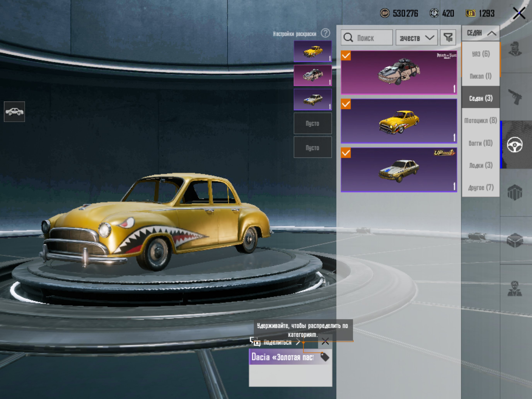Uncheck the yellow shark-mouth Dacia skin
This screenshot has width=532, height=399.
coord(346,104)
